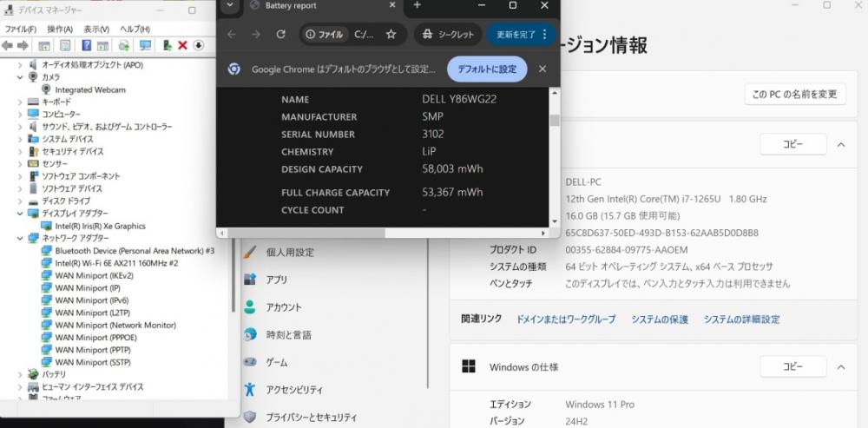Click Update driver icon in Device Manager toolbar
Image resolution: width=868 pixels, height=428 pixels.
pos(124,45)
